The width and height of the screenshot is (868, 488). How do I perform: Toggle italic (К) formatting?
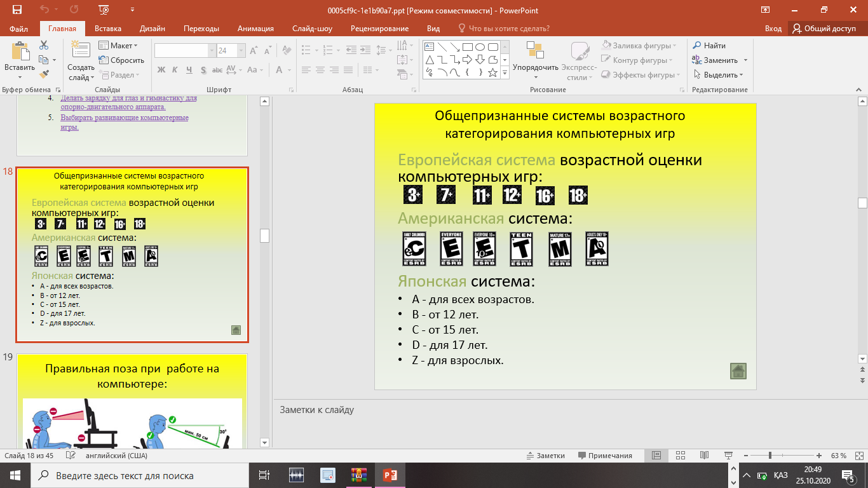[175, 70]
